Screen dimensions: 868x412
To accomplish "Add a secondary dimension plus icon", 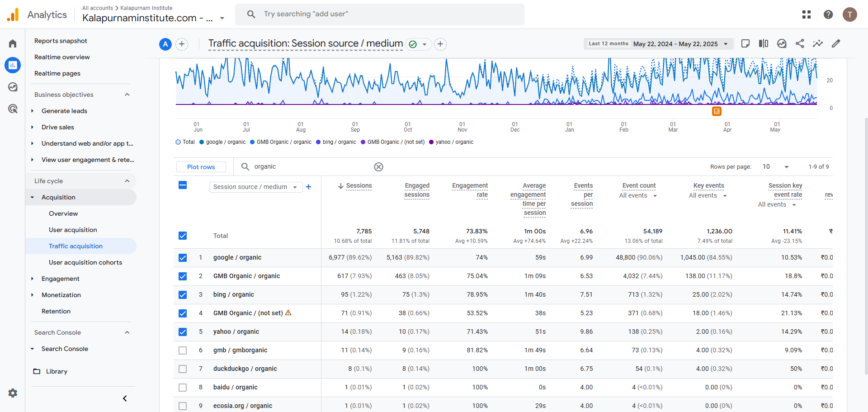I will coord(308,187).
